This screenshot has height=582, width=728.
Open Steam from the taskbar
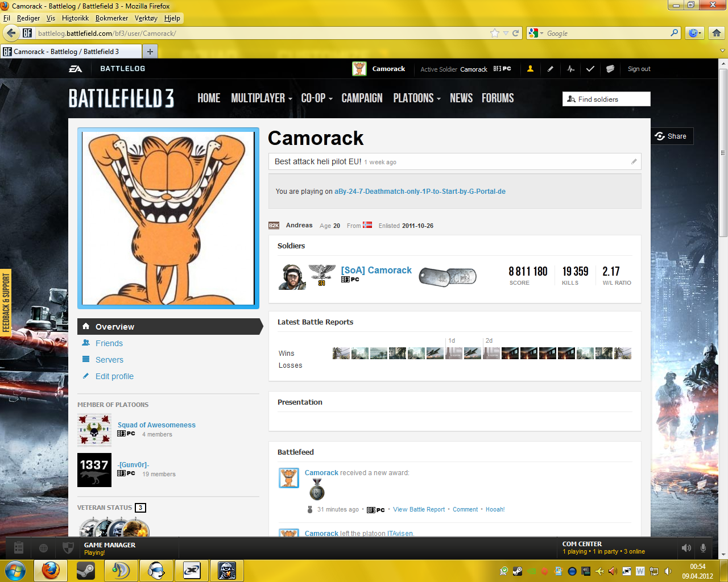(86, 570)
